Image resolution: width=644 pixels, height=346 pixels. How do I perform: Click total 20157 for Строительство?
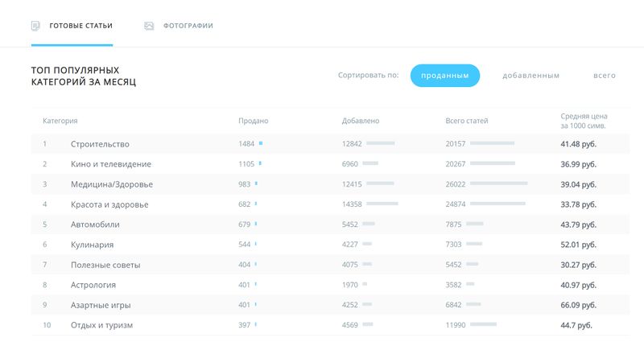[455, 144]
